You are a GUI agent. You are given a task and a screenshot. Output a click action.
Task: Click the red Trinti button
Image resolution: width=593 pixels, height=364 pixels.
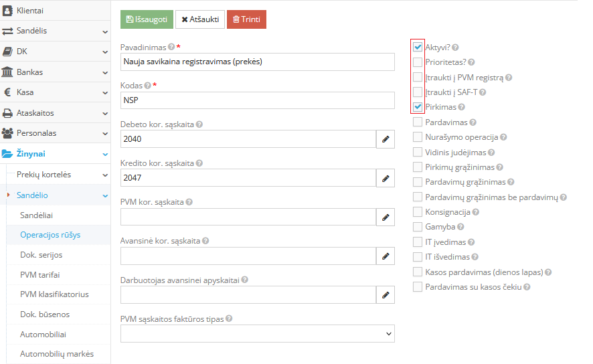coord(246,19)
